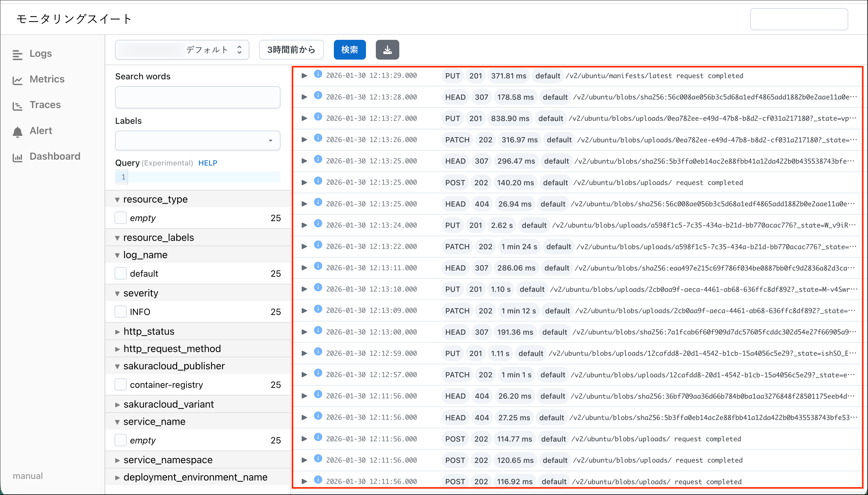The height and width of the screenshot is (495, 868).
Task: Open the Labels dropdown
Action: [198, 141]
